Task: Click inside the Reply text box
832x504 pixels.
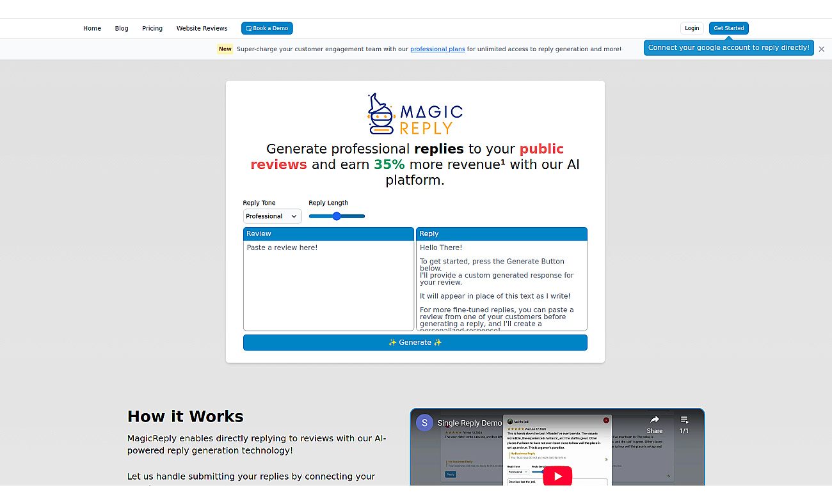Action: coord(501,285)
